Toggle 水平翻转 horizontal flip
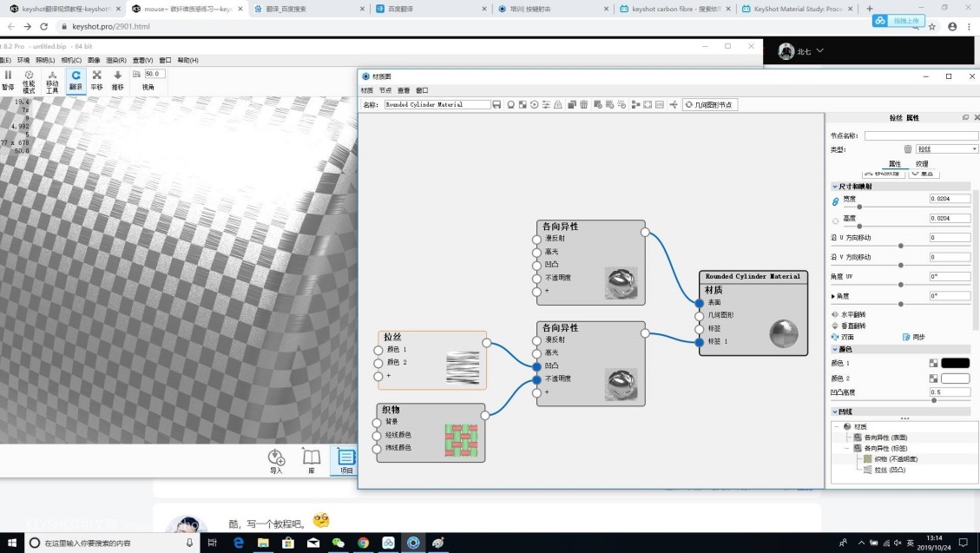Screen dimensions: 980x553 click(849, 315)
